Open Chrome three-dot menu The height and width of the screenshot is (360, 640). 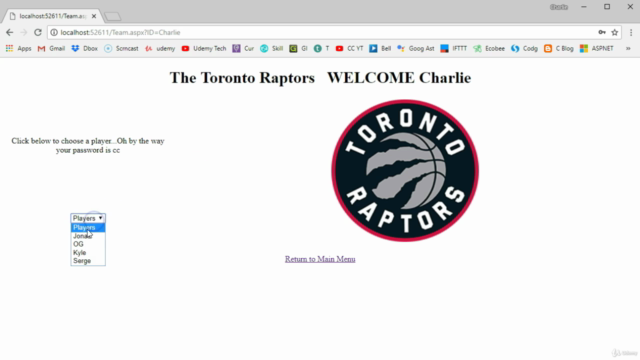tap(631, 32)
